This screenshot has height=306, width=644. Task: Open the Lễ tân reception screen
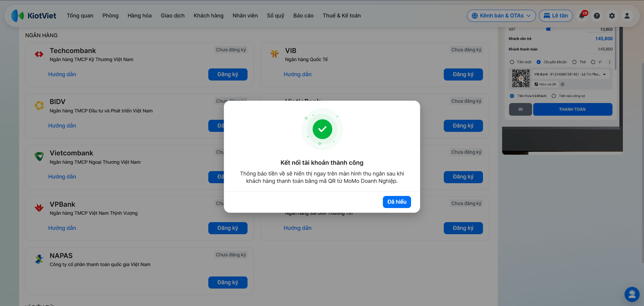coord(556,16)
